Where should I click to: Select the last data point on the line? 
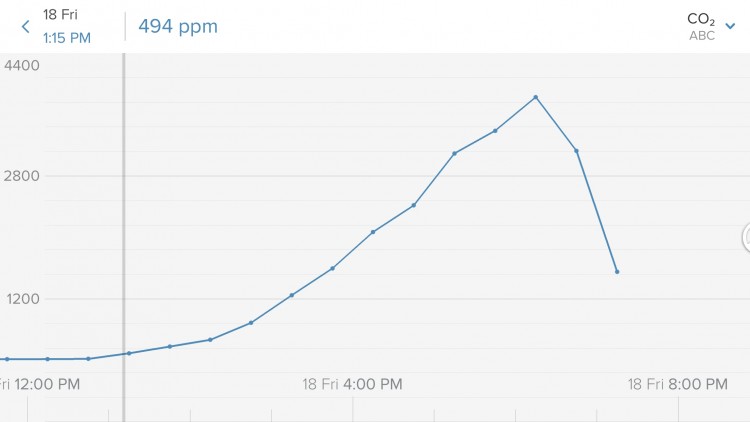[x=617, y=271]
